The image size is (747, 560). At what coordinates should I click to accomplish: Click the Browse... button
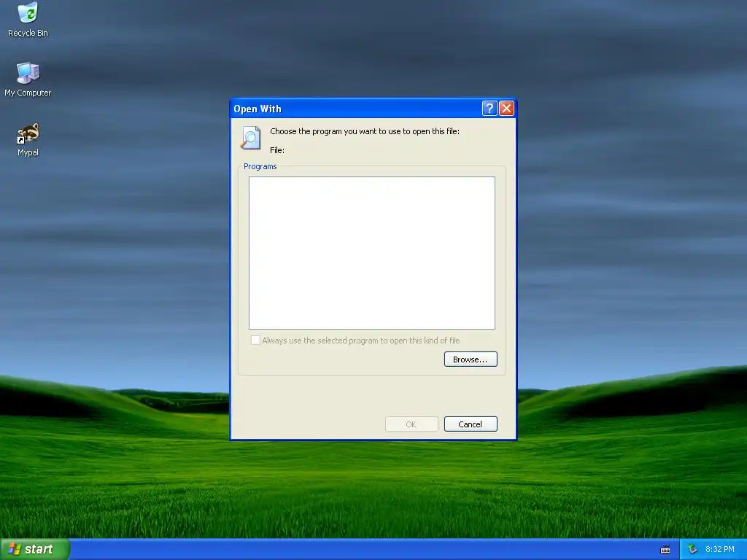(x=471, y=359)
